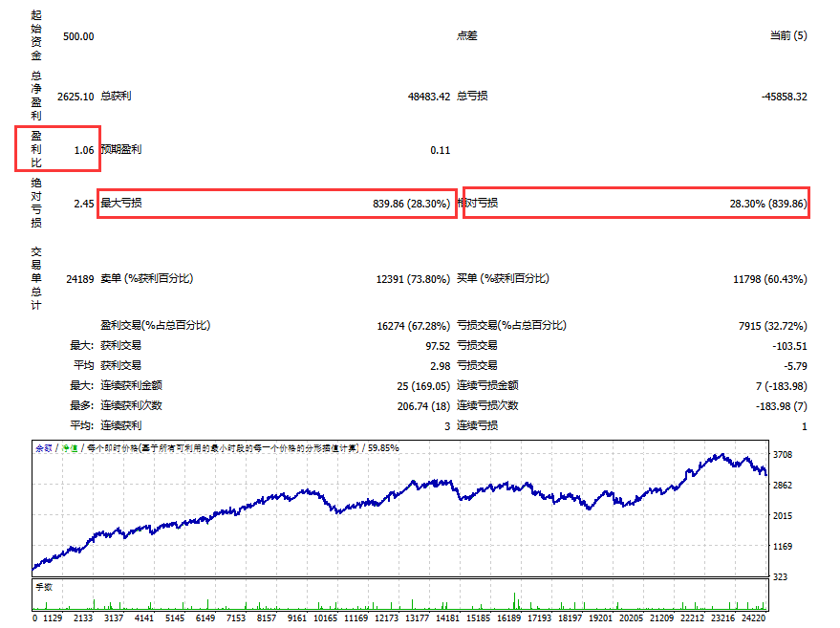Viewport: 840px width, 628px height.
Task: Click the 买单 (%获利百分比) label
Action: [x=503, y=279]
